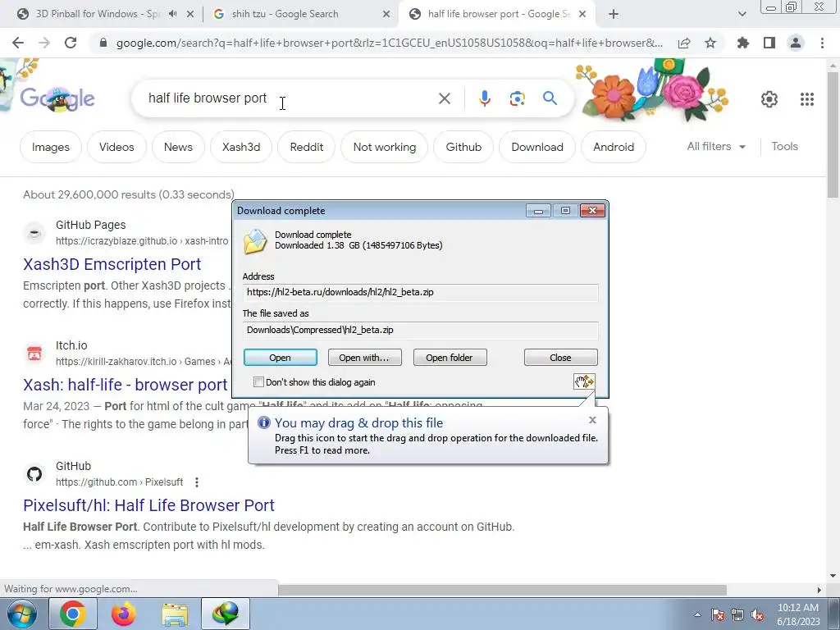The image size is (840, 630).
Task: Open a new Chrome tab
Action: point(614,15)
